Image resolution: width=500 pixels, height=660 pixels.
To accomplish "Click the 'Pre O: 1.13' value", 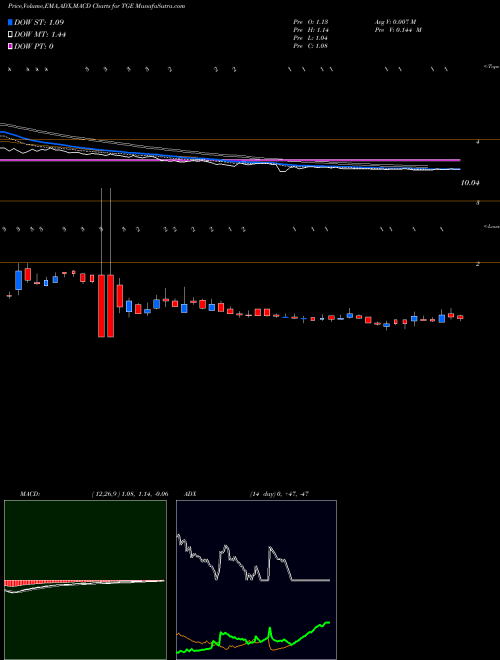I will [x=311, y=22].
